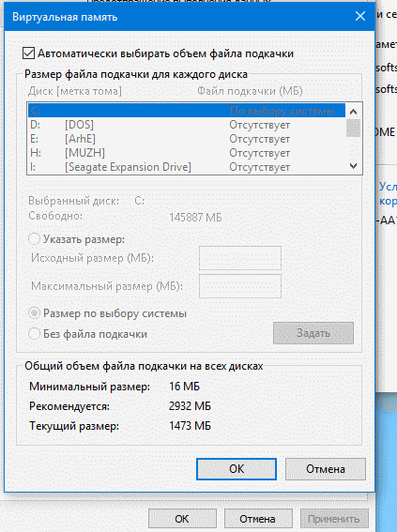Click 'Применить' in the background window
This screenshot has height=532, width=397.
click(x=334, y=519)
